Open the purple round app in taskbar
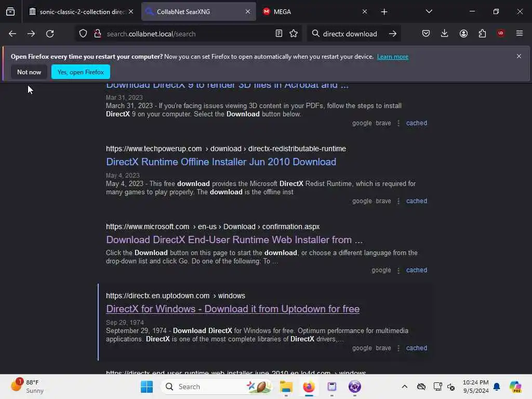 coord(354,387)
